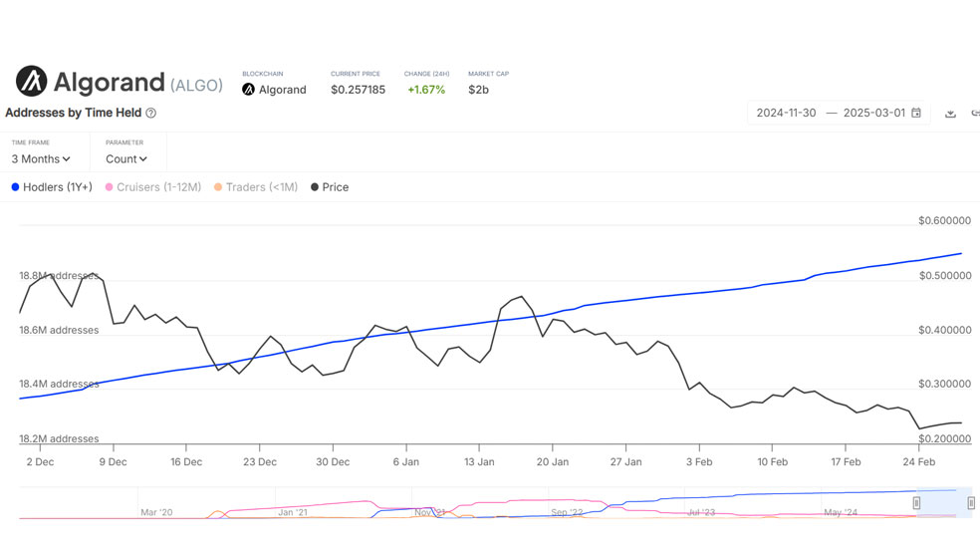Click the 20 Jan marker on the time axis
Screen dimensions: 980x552
(553, 462)
